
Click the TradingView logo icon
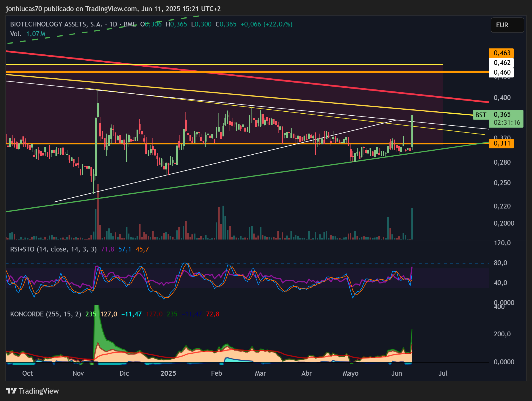(x=11, y=391)
